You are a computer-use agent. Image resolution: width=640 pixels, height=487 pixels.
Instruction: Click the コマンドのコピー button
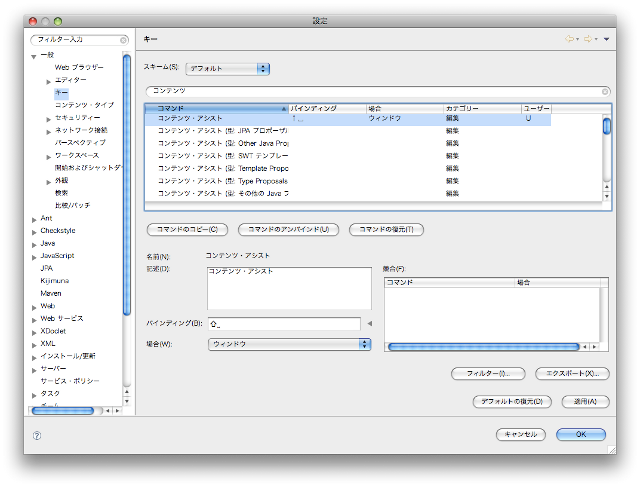(x=182, y=230)
